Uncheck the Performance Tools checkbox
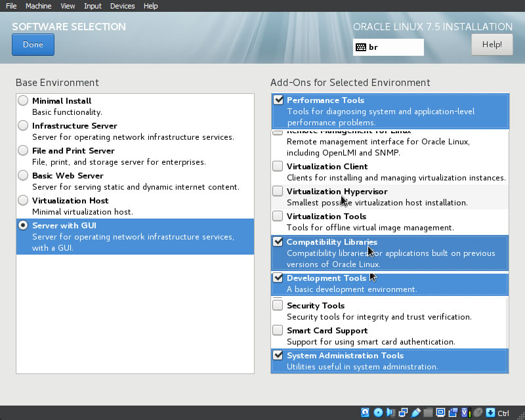 click(x=278, y=100)
